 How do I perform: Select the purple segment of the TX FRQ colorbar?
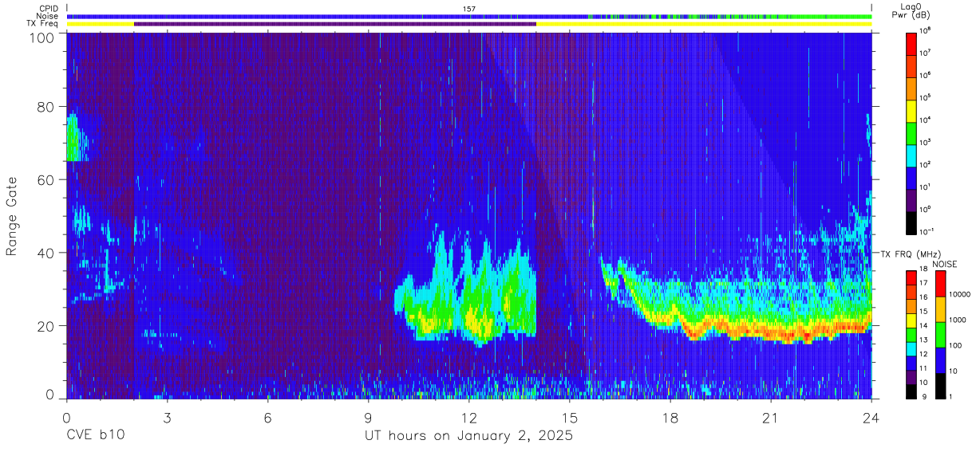(911, 378)
